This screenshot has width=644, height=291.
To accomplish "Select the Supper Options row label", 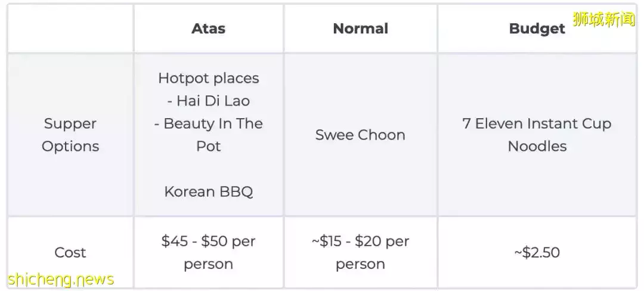I will click(70, 135).
